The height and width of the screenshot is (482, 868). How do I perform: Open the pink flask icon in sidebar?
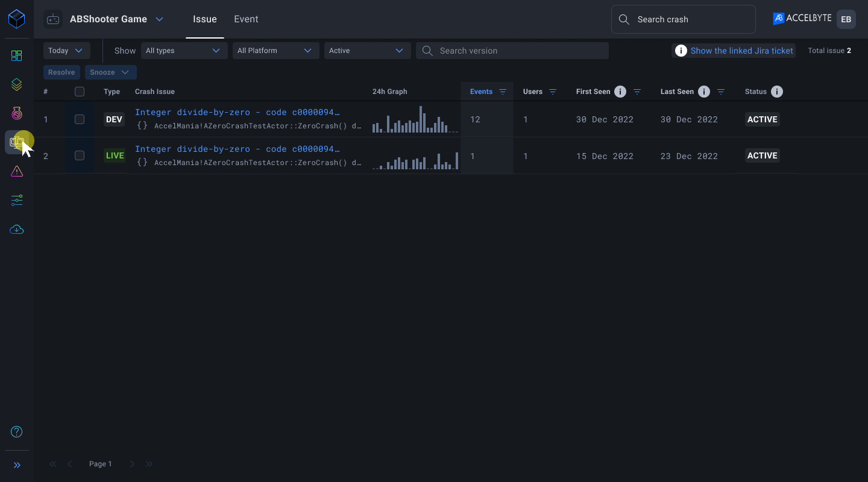tap(17, 113)
